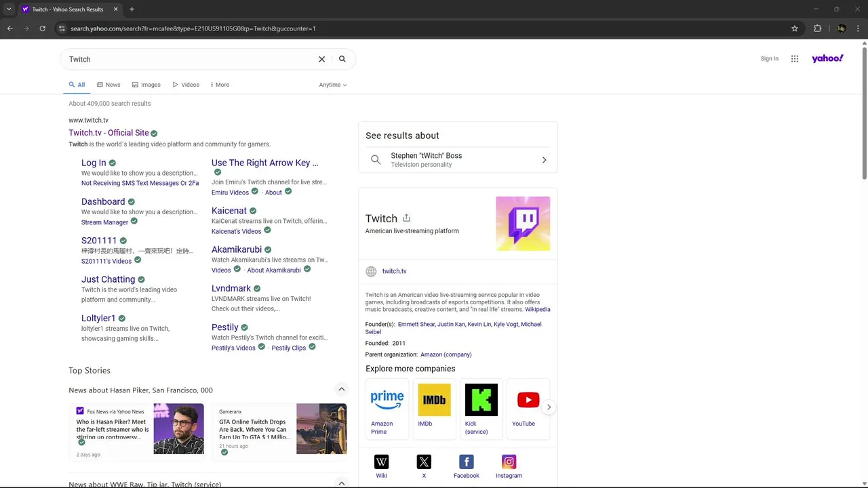868x488 pixels.
Task: Open Loltyler1 sitelink
Action: pos(98,318)
